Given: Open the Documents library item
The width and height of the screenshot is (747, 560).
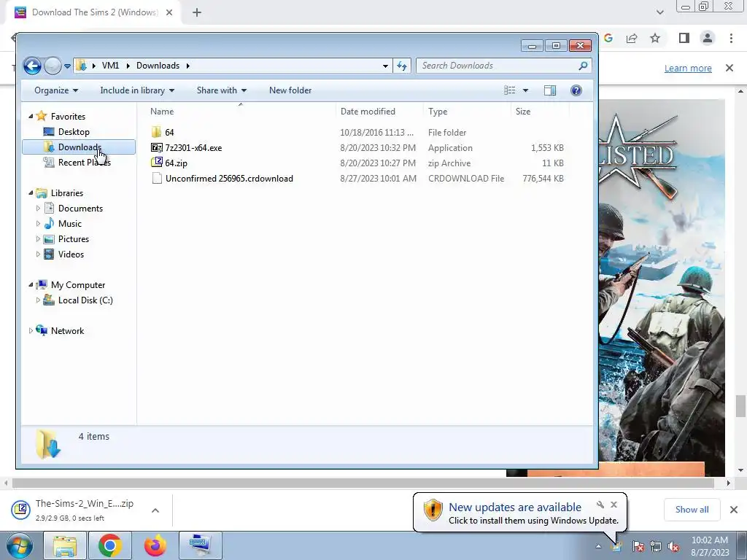Looking at the screenshot, I should [80, 209].
